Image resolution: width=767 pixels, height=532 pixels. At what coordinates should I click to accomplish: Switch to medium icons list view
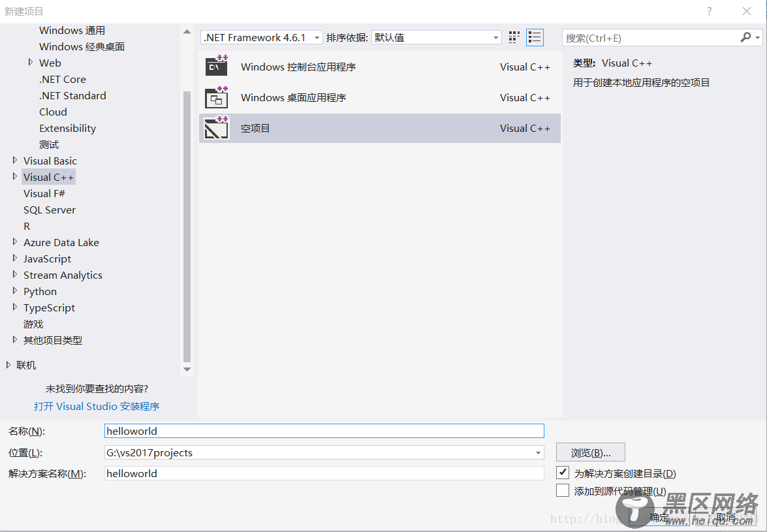pyautogui.click(x=535, y=38)
